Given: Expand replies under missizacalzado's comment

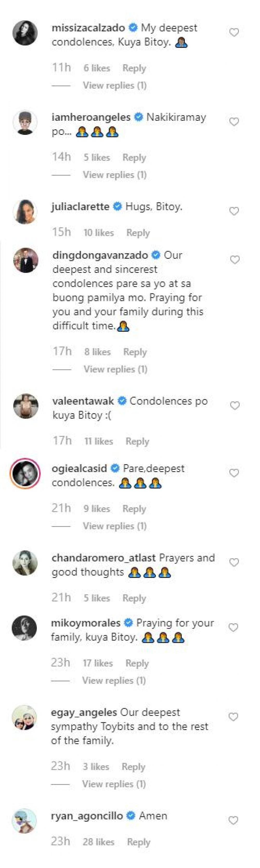Looking at the screenshot, I should [x=115, y=85].
